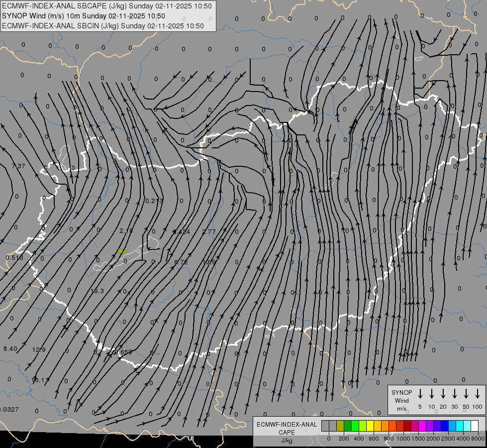The height and width of the screenshot is (448, 487).
Task: Click the 20 m/s wind arrow in legend
Action: pos(443,394)
